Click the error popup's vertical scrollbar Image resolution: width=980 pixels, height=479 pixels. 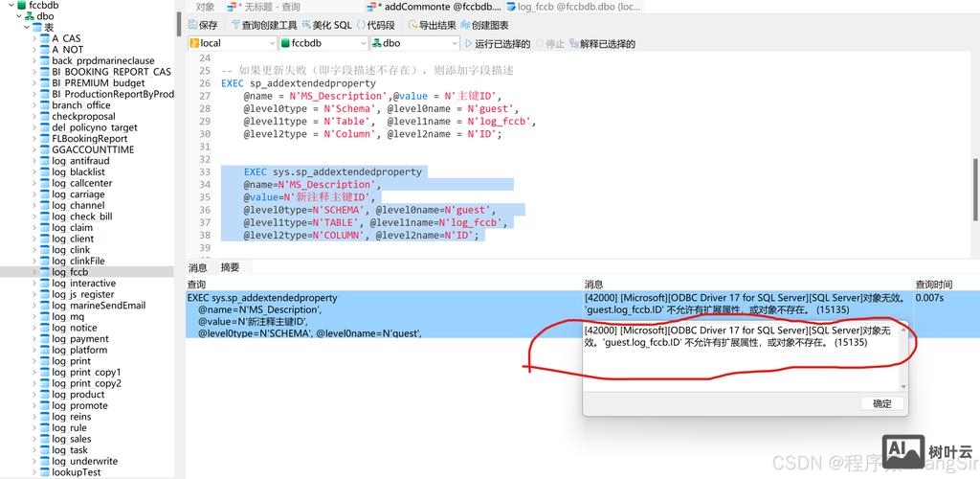(902, 356)
